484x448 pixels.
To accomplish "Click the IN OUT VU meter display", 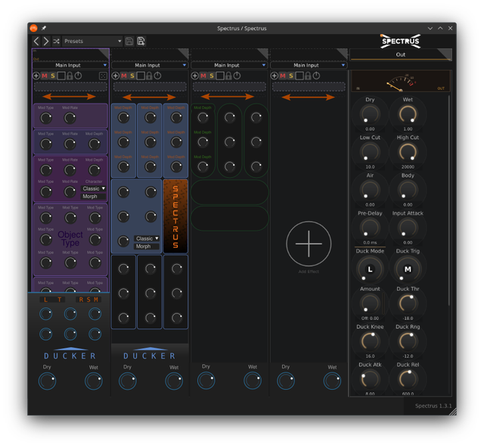I will coord(401,81).
